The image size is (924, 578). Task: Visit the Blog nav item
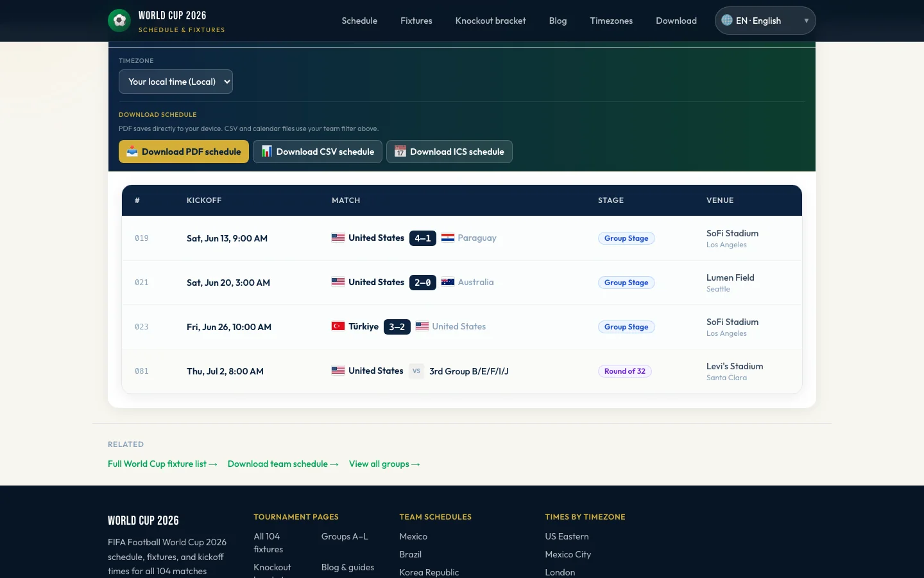[558, 21]
